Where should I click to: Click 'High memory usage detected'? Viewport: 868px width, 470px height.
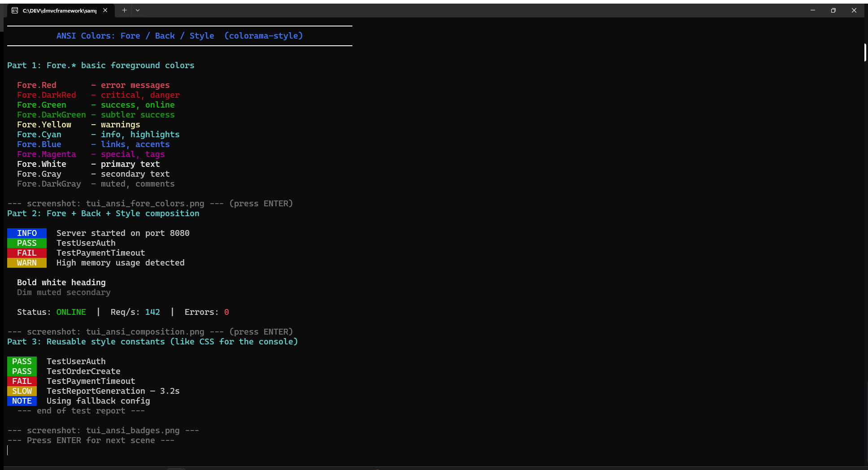(121, 263)
